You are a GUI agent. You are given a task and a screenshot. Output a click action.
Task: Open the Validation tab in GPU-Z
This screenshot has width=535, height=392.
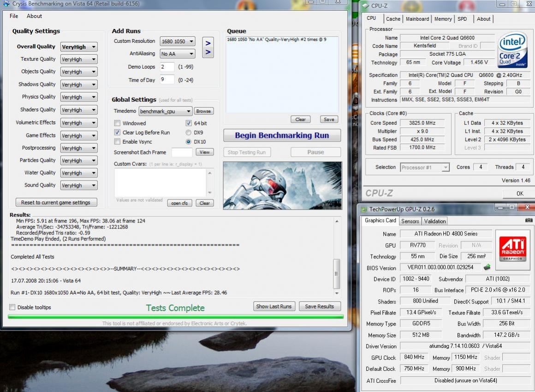tap(434, 221)
